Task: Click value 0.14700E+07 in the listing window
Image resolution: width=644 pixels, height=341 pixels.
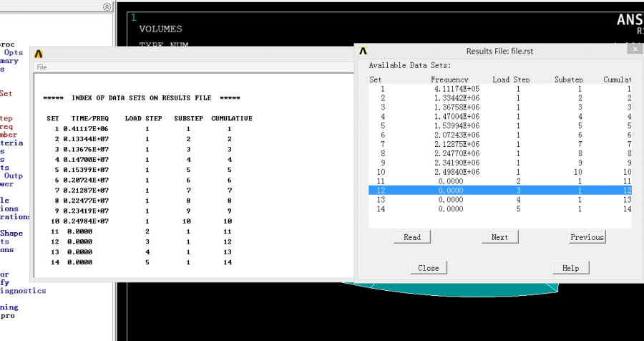Action: (85, 160)
